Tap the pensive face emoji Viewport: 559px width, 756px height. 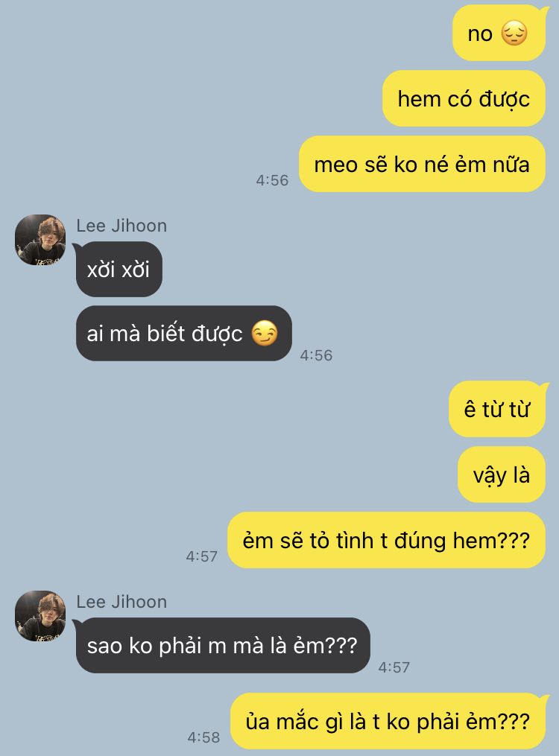[x=514, y=34]
